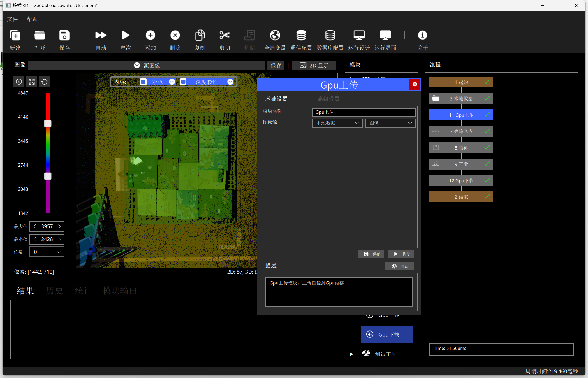Open the 彩色 dropdown arrow
Image resolution: width=588 pixels, height=378 pixels.
pyautogui.click(x=172, y=82)
